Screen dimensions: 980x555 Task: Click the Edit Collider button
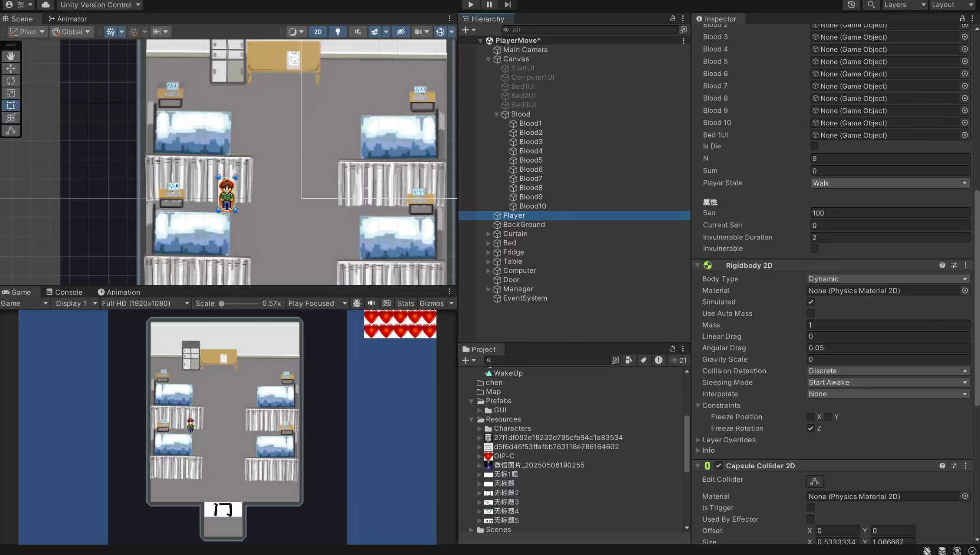pyautogui.click(x=814, y=481)
